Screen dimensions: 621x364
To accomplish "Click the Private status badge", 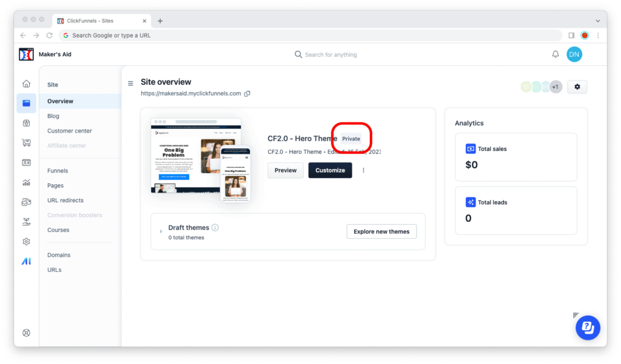I will click(x=351, y=139).
